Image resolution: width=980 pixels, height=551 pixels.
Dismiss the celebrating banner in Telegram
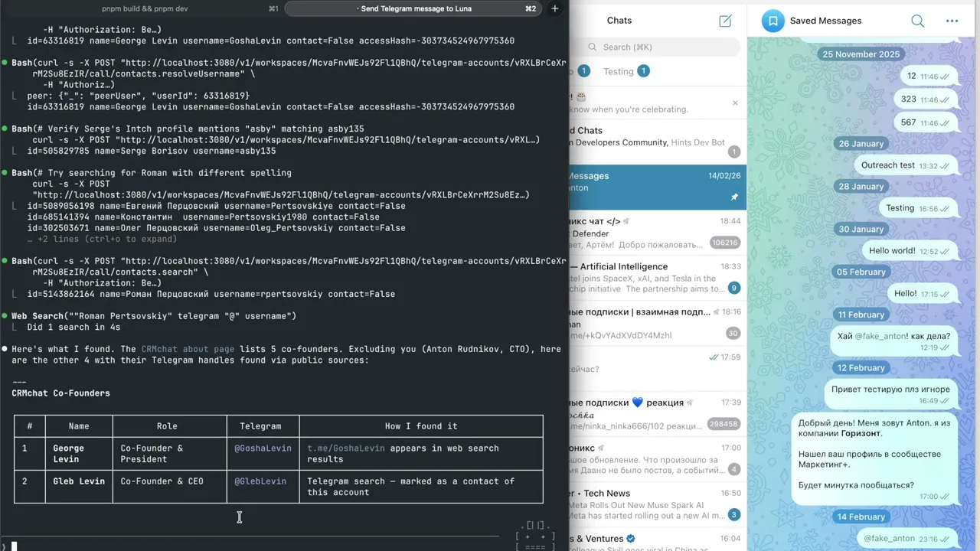click(x=735, y=103)
